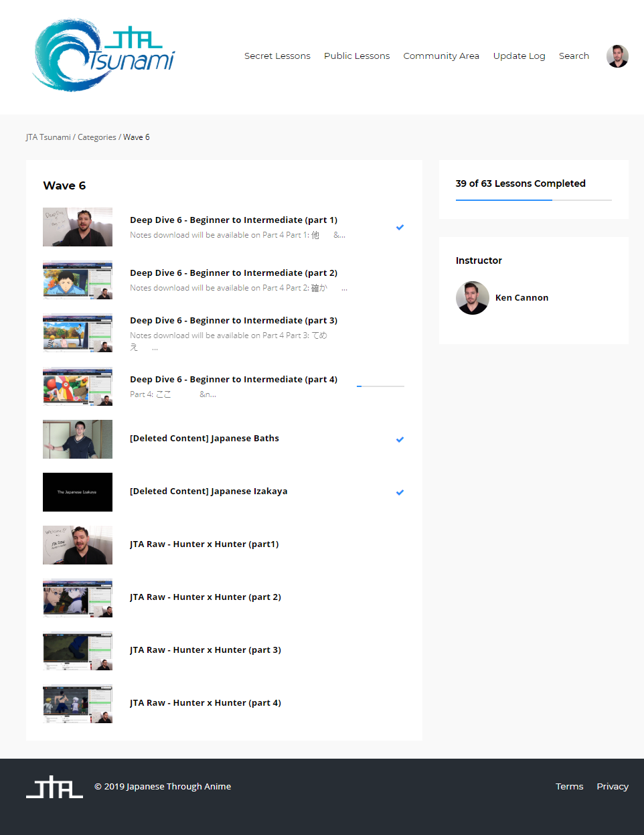This screenshot has width=644, height=835.
Task: Click JTA Tsunami breadcrumb link
Action: [48, 137]
